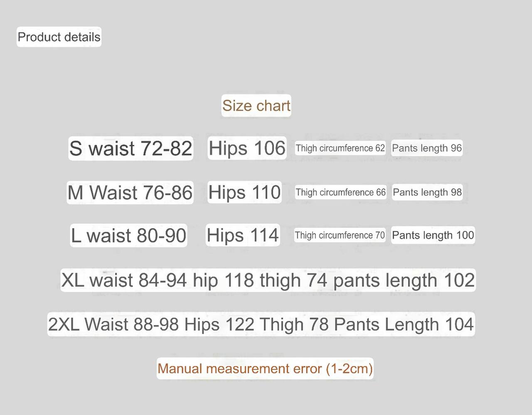Click the Hips 106 text
This screenshot has width=532, height=415.
click(247, 148)
